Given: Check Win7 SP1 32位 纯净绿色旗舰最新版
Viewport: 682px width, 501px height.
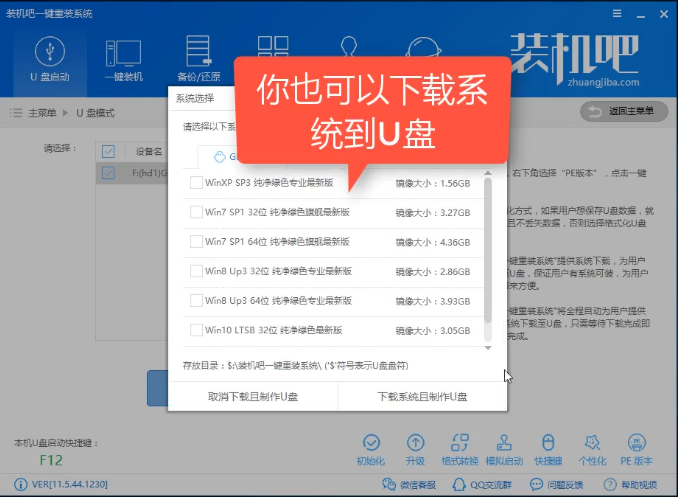Looking at the screenshot, I should tap(196, 212).
